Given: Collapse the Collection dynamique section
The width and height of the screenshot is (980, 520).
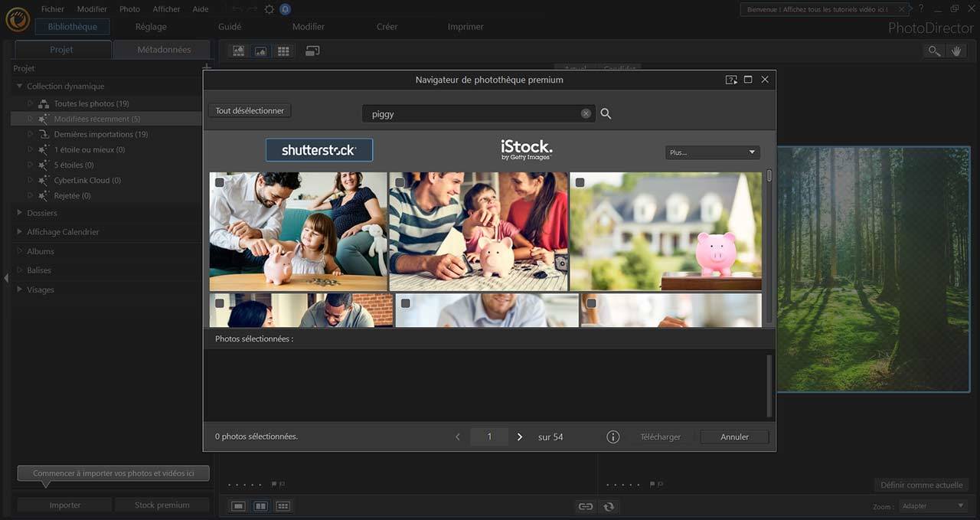Looking at the screenshot, I should coord(20,87).
